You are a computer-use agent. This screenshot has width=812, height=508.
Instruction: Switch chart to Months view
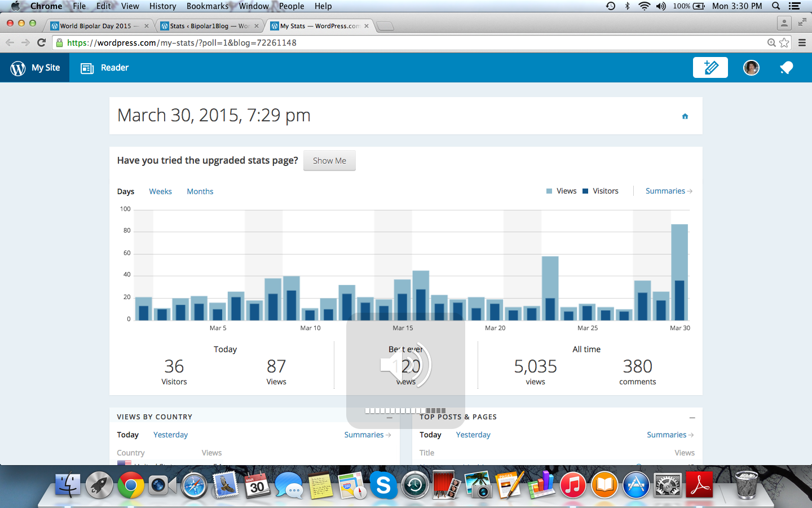click(x=200, y=192)
